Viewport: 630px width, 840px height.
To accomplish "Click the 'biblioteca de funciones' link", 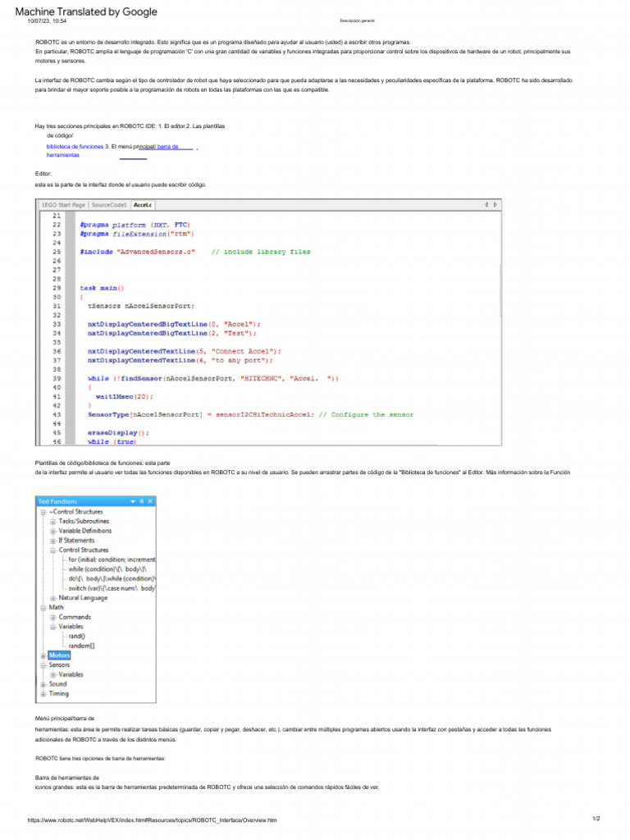I will pyautogui.click(x=75, y=146).
